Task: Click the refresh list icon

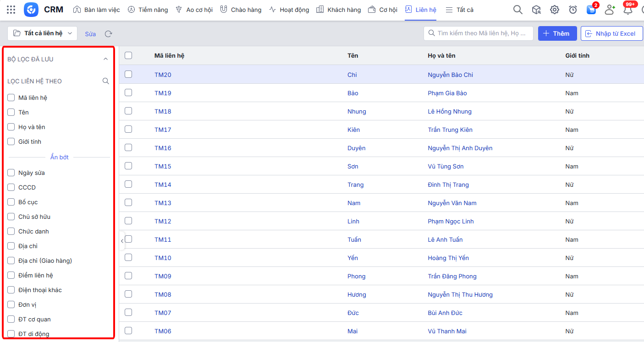Action: 109,34
